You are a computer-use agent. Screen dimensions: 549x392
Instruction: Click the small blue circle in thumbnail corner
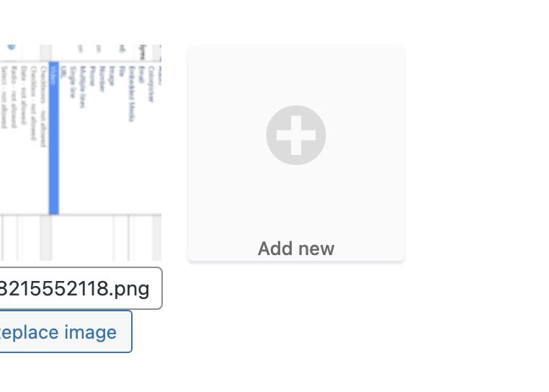point(12,47)
